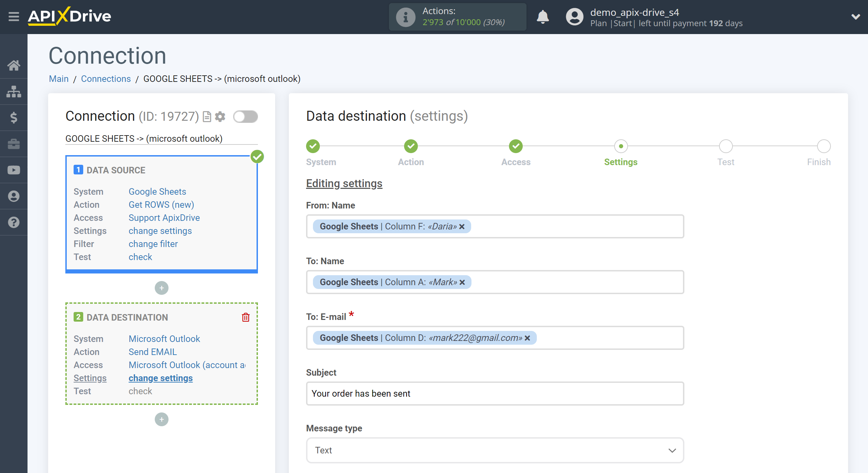Click the Subject input field
Screen dimensions: 868x473
495,394
